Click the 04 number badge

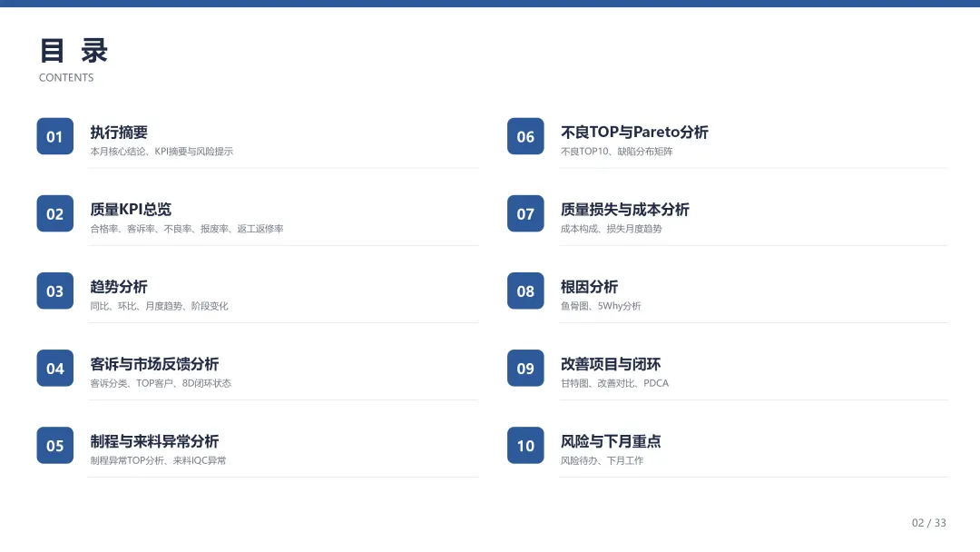55,369
